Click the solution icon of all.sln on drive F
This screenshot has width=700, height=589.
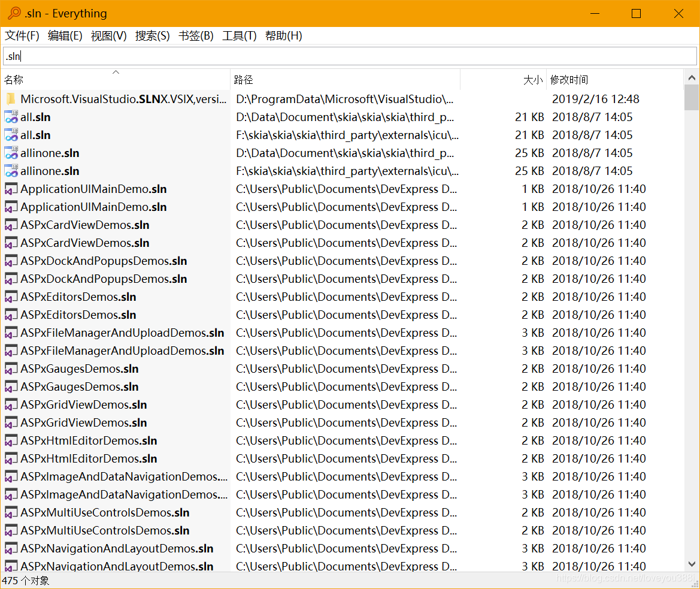point(11,135)
